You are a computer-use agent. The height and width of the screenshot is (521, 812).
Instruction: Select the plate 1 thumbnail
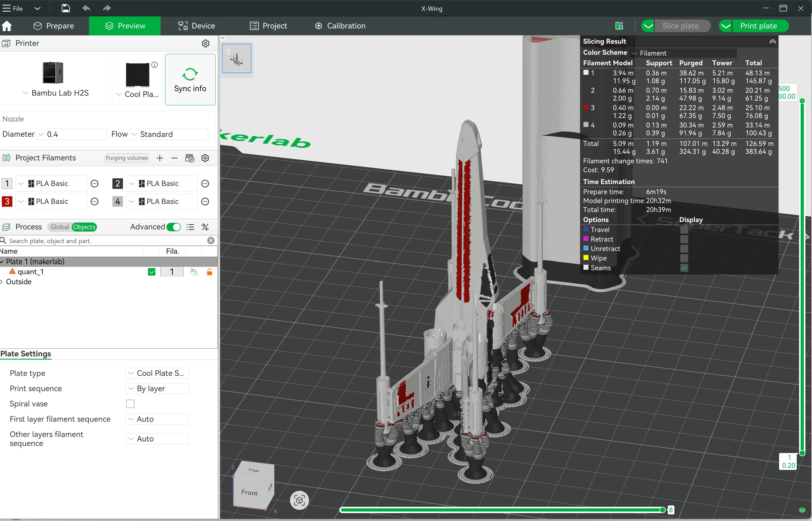click(x=236, y=58)
